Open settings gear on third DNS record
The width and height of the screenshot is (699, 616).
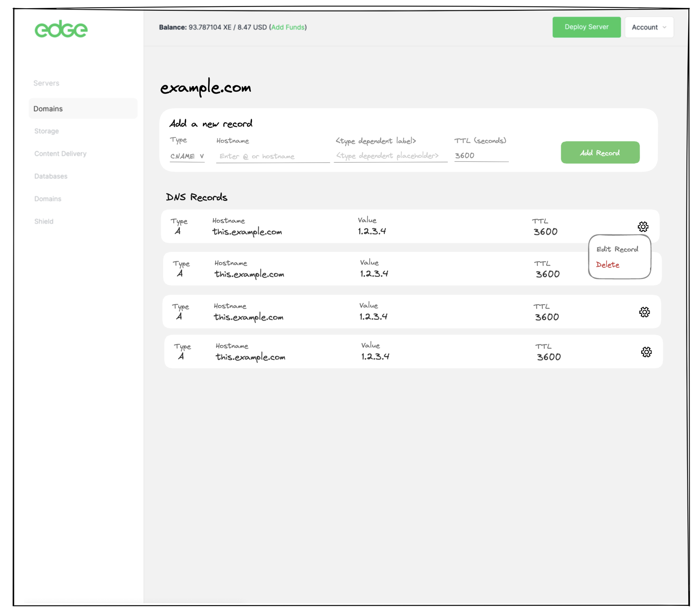pos(644,312)
